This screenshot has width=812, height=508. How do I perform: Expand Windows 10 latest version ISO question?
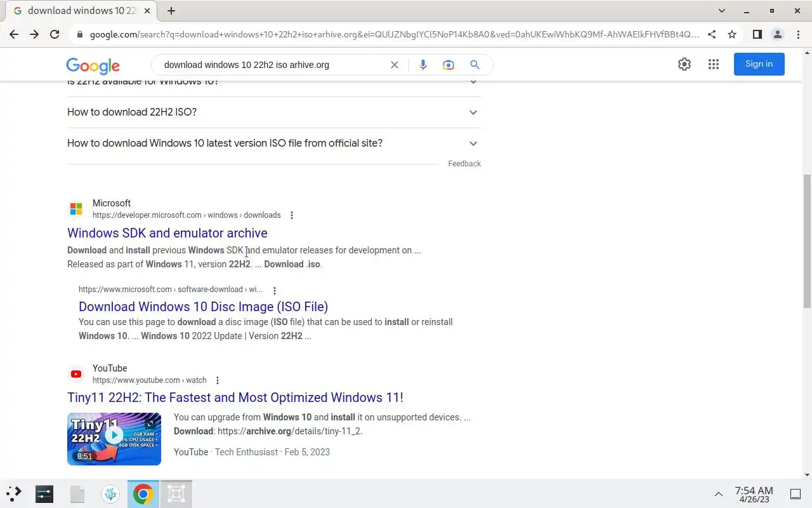tap(274, 144)
